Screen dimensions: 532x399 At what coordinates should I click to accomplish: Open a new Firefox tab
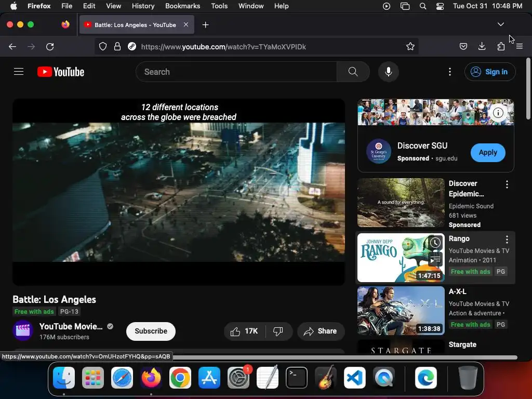[205, 25]
